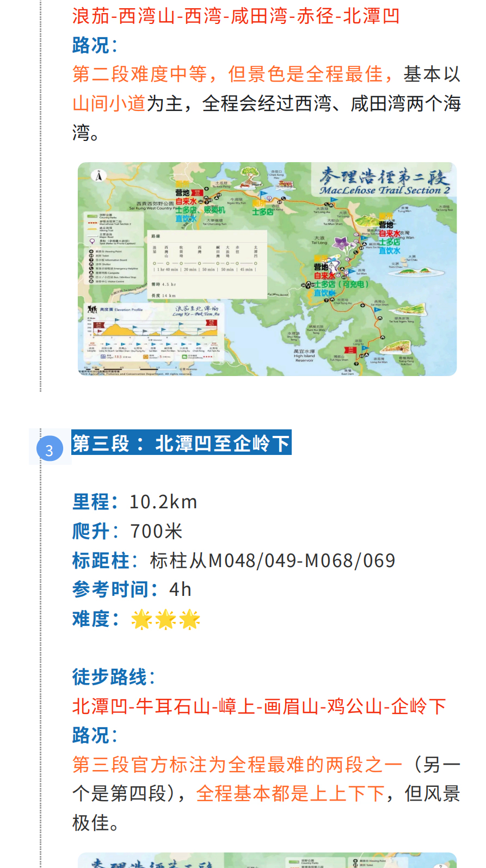The image size is (486, 868).
Task: Click the north compass icon on map
Action: [x=99, y=175]
